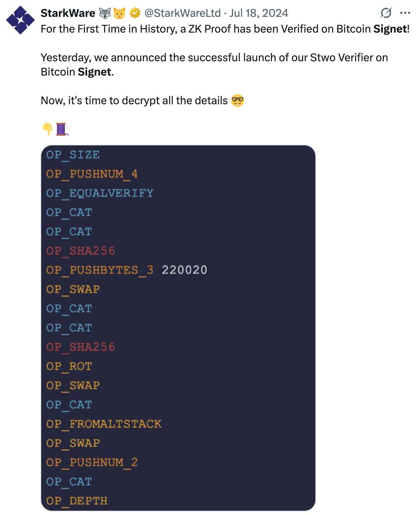This screenshot has width=420, height=515.
Task: Click the OP_FROMALTSTACK line in image
Action: 104,424
